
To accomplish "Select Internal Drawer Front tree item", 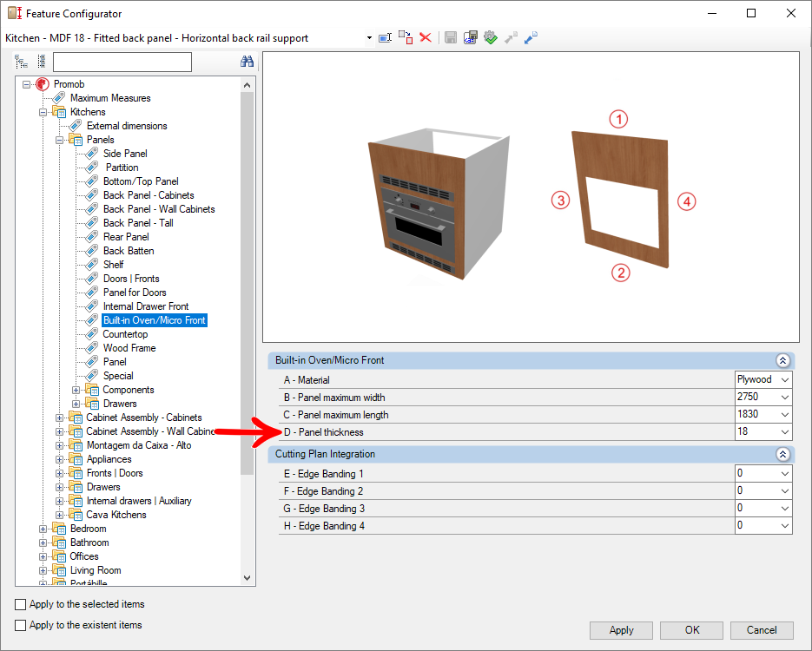I will (x=146, y=306).
